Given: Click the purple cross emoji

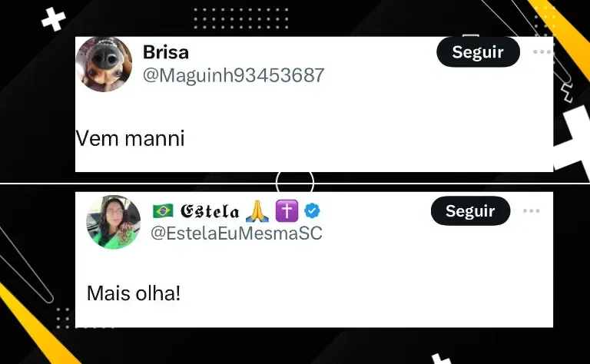Looking at the screenshot, I should coord(287,211).
